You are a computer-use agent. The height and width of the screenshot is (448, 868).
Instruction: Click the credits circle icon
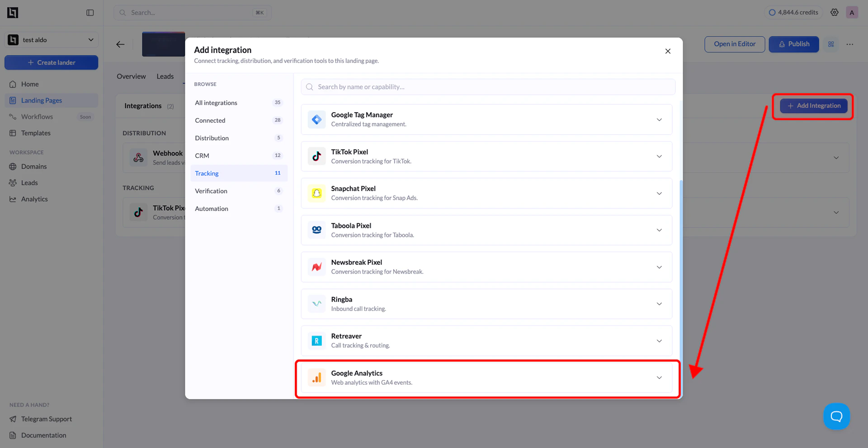(x=772, y=13)
